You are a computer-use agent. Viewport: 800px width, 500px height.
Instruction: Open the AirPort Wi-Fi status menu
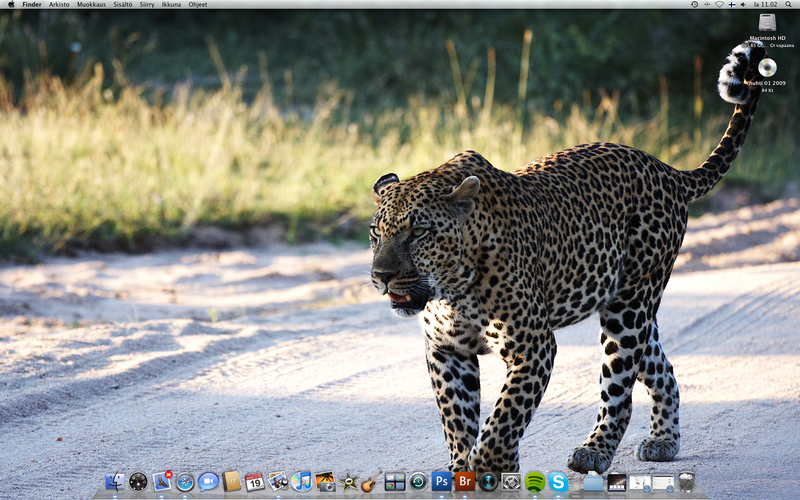(719, 4)
